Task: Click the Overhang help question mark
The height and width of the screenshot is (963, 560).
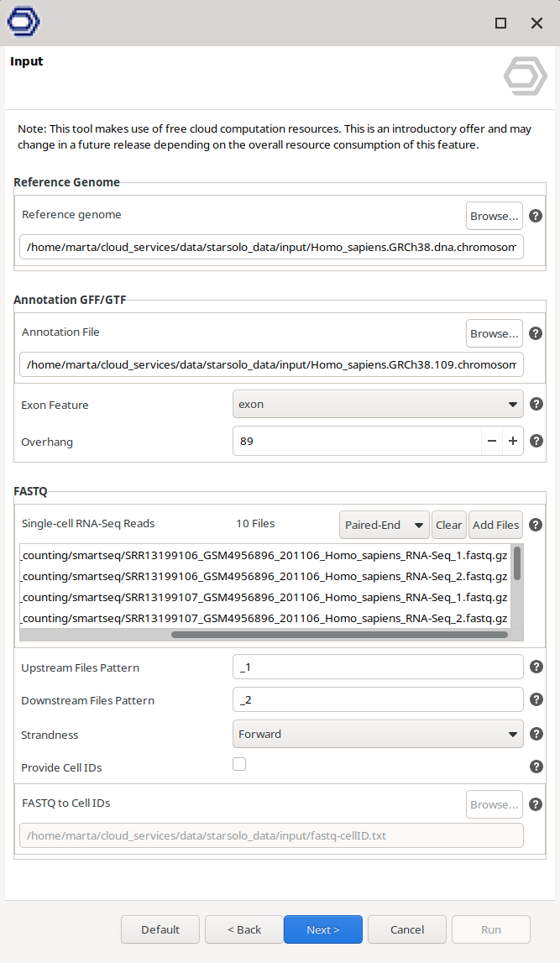Action: (x=536, y=441)
